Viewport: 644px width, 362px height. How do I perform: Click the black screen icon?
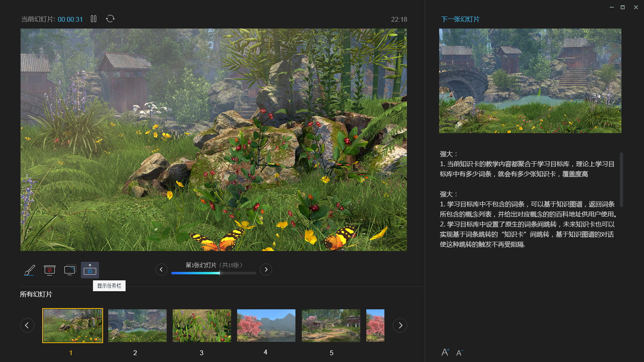point(50,270)
